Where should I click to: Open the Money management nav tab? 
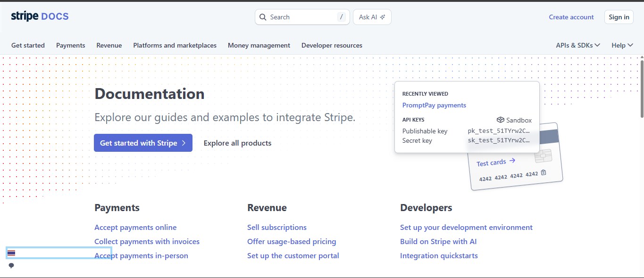coord(259,45)
